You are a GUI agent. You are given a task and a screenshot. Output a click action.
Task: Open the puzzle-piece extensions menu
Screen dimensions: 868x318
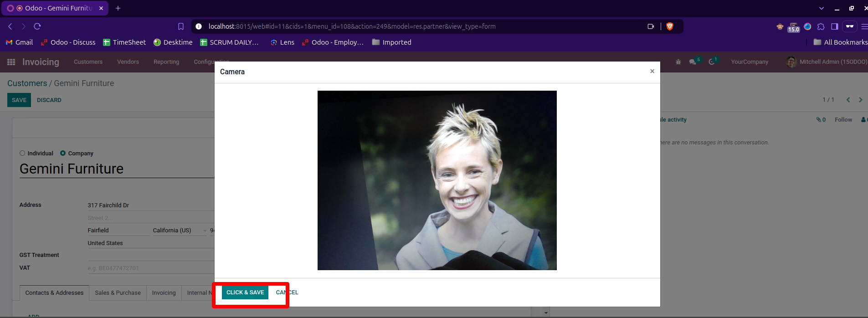click(x=821, y=26)
